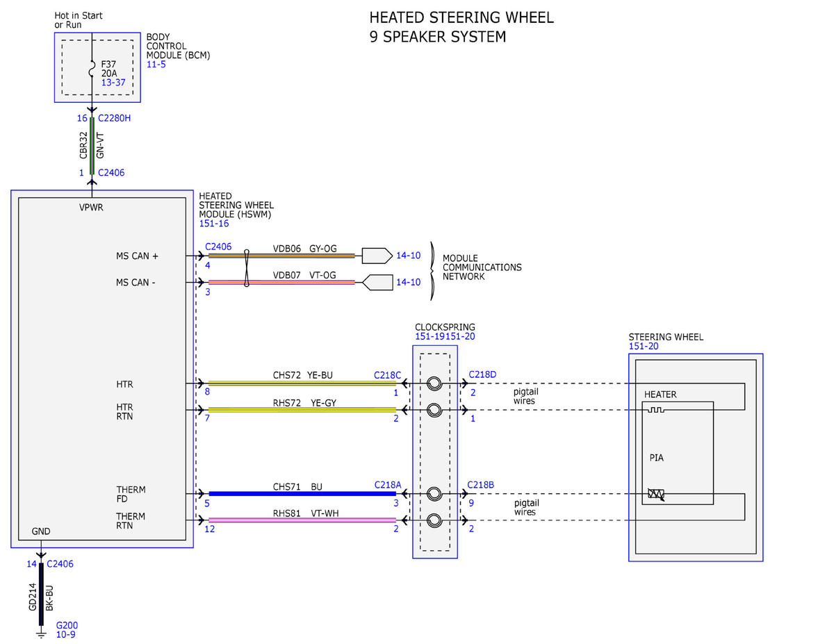Select the "Hot in Start or Run" label

(x=79, y=20)
